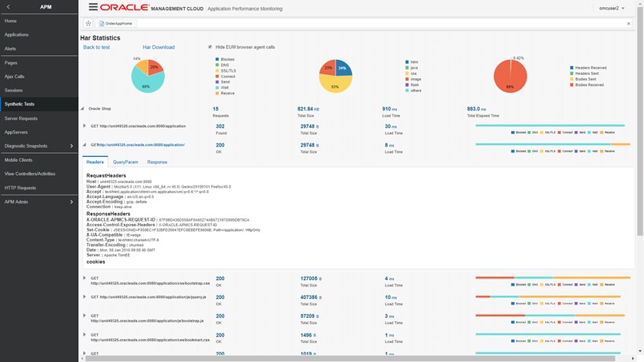Click the Har Download link
The image size is (644, 362).
pos(159,47)
